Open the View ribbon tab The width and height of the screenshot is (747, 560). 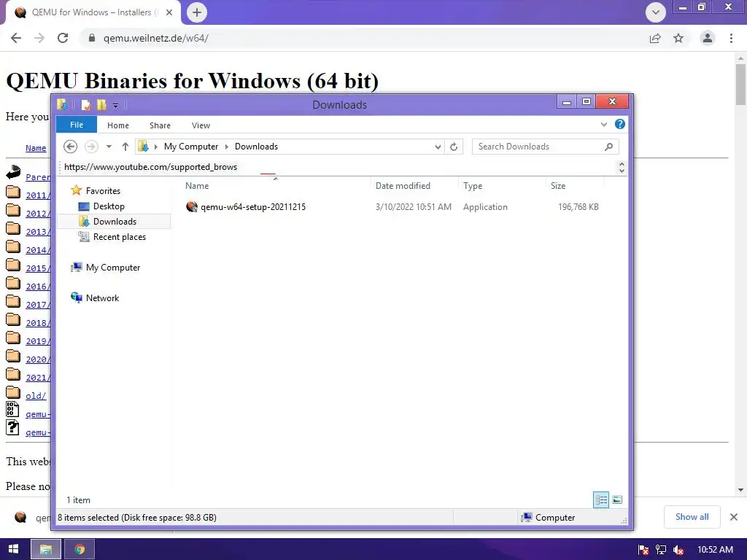click(x=201, y=125)
